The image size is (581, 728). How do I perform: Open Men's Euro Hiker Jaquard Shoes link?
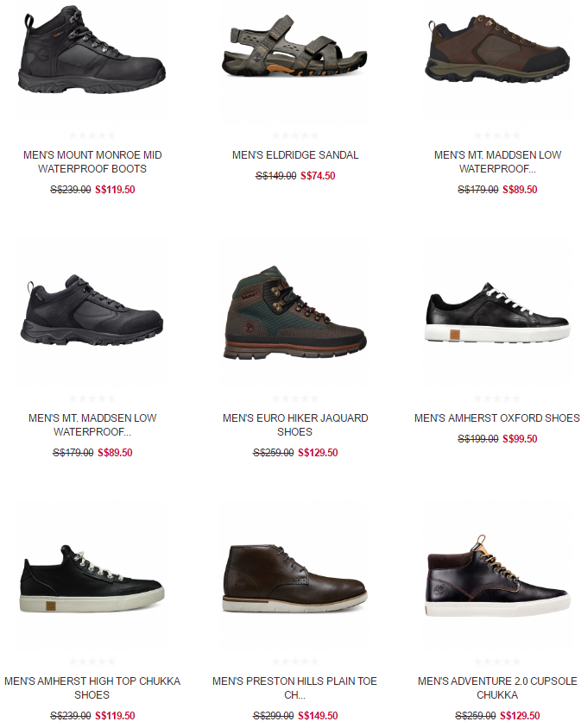pyautogui.click(x=295, y=425)
